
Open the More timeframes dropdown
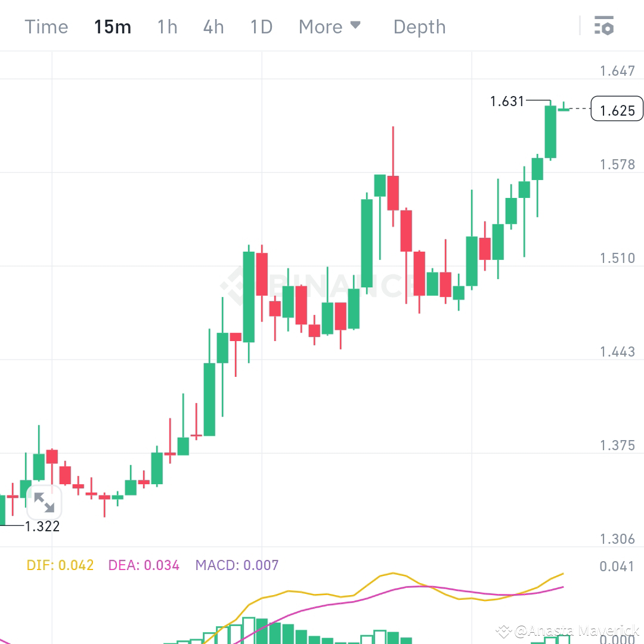click(321, 26)
